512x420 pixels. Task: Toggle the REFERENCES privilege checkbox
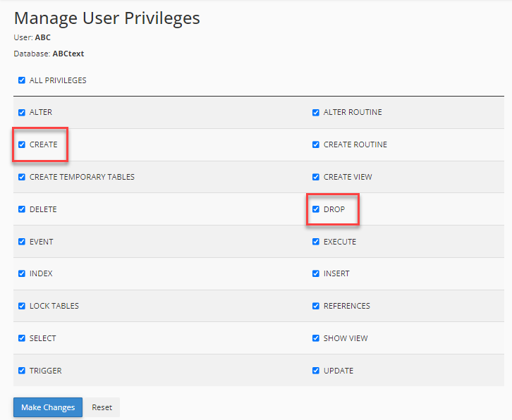pos(316,306)
